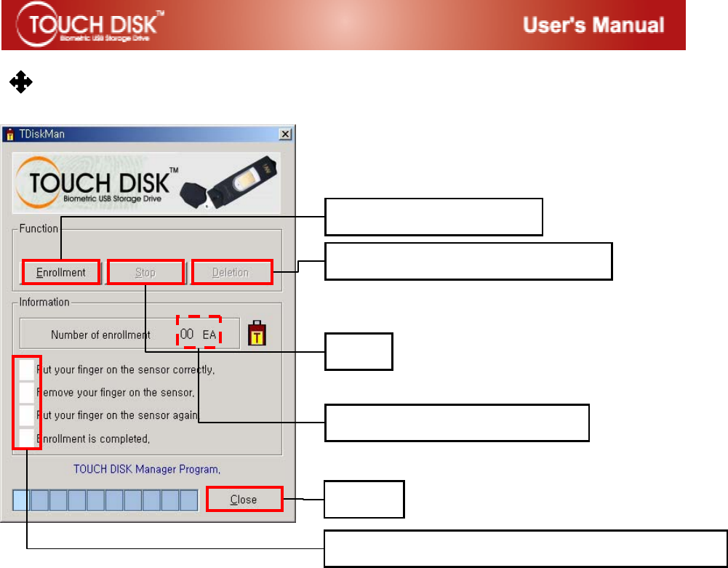Screen dimensions: 728x568
Task: Click the TDiskMan title bar lock icon
Action: coord(9,135)
